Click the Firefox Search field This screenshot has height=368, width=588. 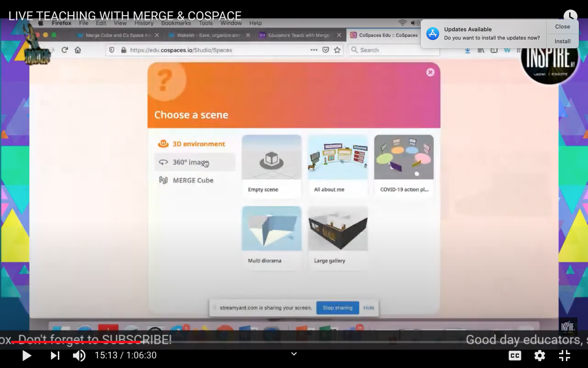point(393,50)
